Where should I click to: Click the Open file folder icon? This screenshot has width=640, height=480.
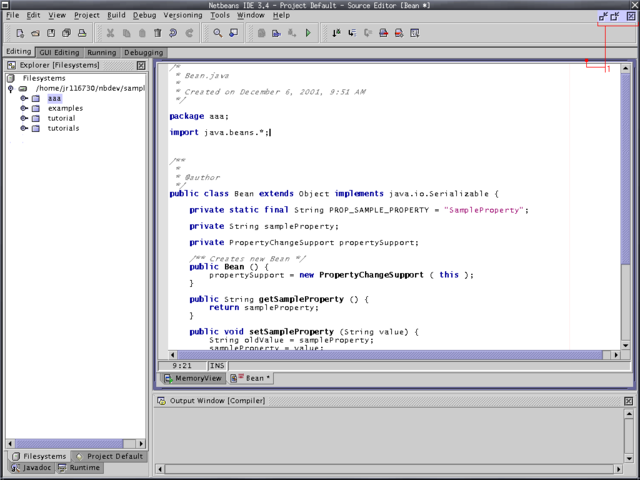[x=36, y=33]
